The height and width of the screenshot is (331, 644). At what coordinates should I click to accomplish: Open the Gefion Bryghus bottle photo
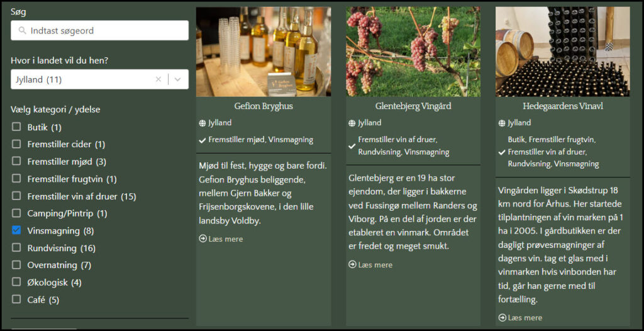pos(264,52)
